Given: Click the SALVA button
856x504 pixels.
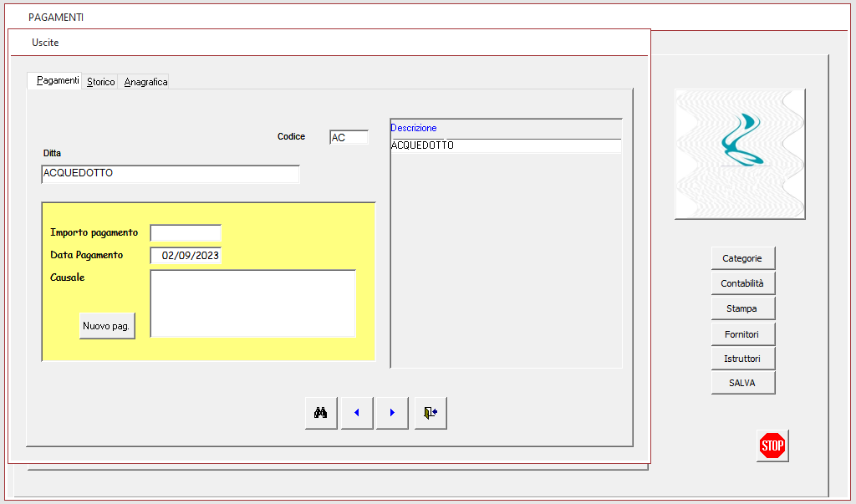Looking at the screenshot, I should pos(743,383).
